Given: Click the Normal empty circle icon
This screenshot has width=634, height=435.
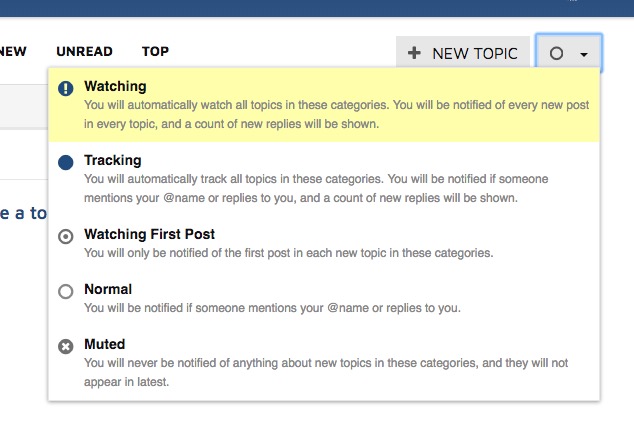Looking at the screenshot, I should (x=66, y=291).
